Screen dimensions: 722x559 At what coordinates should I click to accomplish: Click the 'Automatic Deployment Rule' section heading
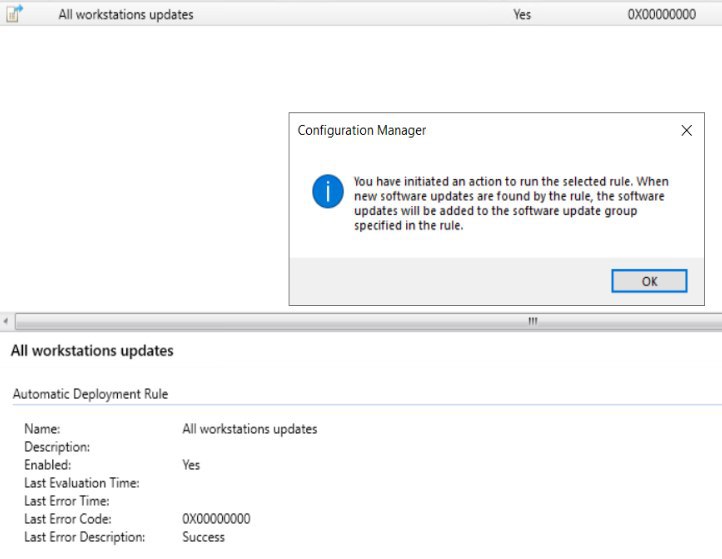(x=90, y=394)
